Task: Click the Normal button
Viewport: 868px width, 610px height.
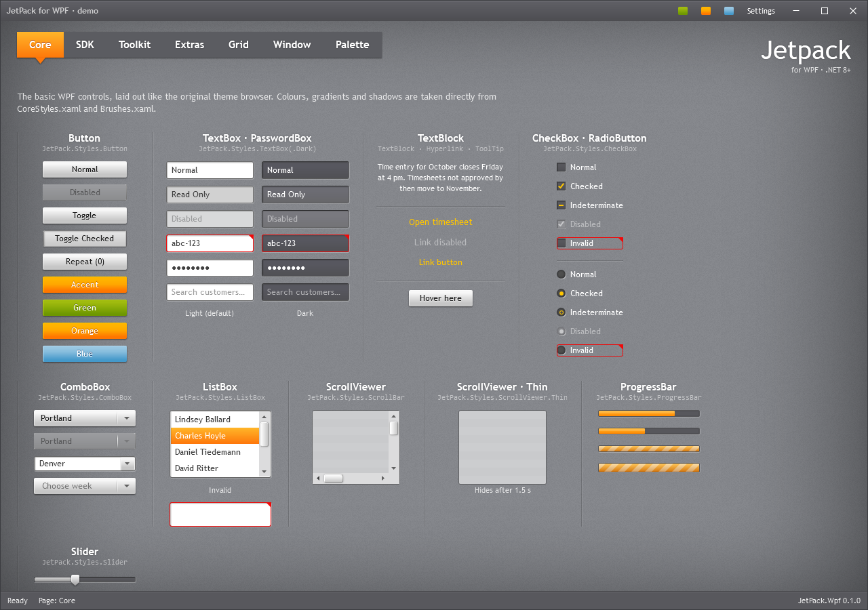Action: coord(85,169)
